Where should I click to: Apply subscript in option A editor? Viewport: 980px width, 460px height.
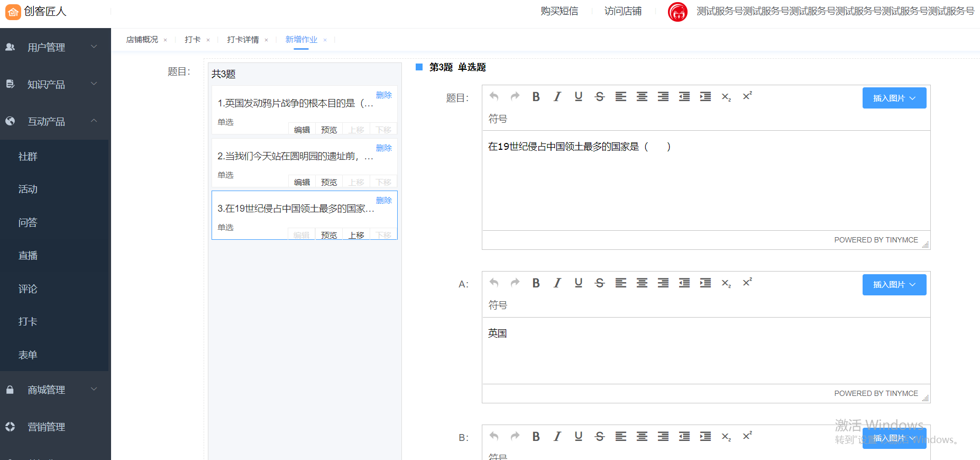click(x=726, y=283)
